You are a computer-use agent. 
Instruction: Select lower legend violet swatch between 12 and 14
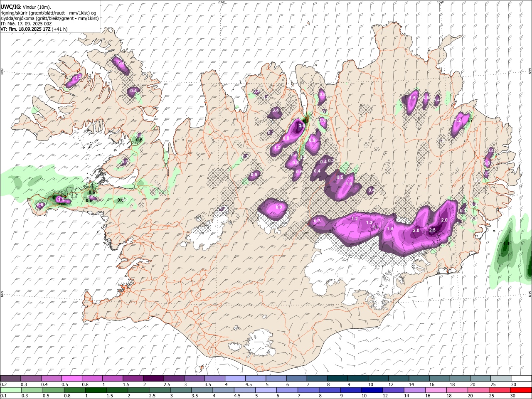(394, 390)
